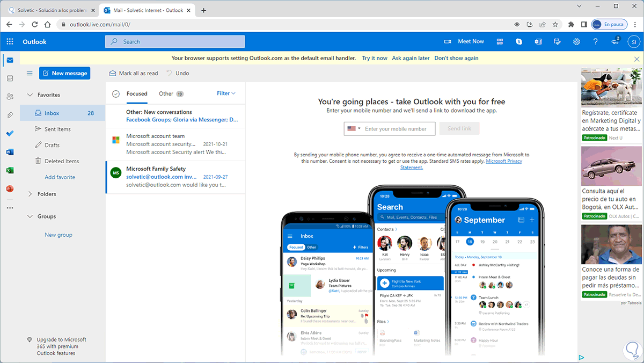Image resolution: width=644 pixels, height=363 pixels.
Task: Show more apps ellipsis in left rail
Action: click(10, 207)
